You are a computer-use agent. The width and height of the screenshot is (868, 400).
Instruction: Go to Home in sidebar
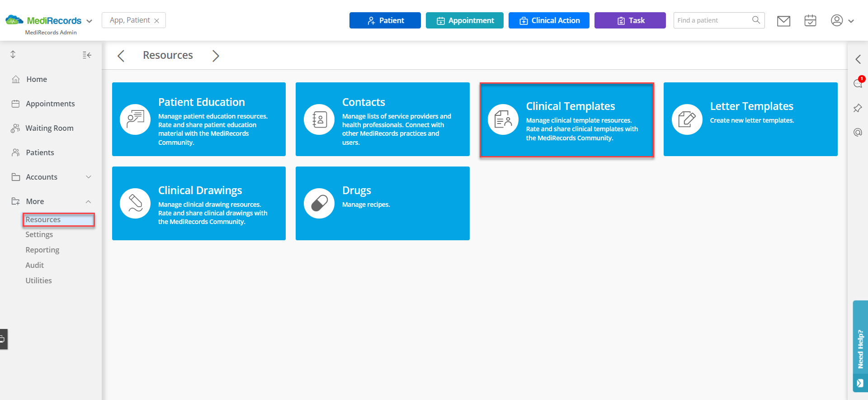(x=37, y=79)
